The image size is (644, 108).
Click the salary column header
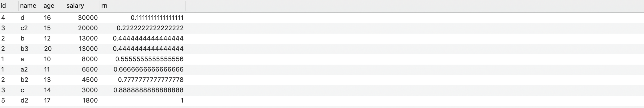[82, 6]
